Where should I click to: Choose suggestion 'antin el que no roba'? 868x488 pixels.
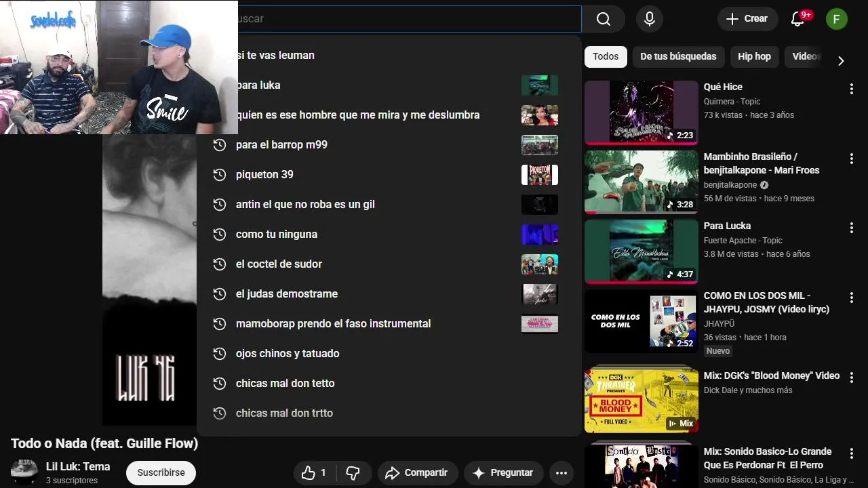pyautogui.click(x=389, y=205)
